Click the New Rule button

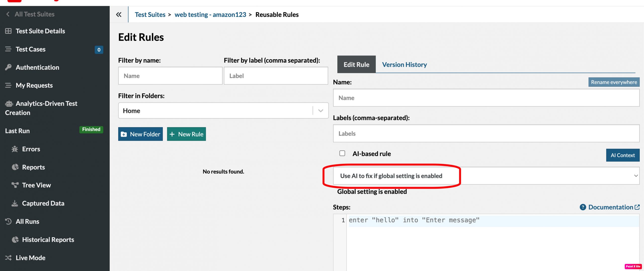pyautogui.click(x=186, y=134)
